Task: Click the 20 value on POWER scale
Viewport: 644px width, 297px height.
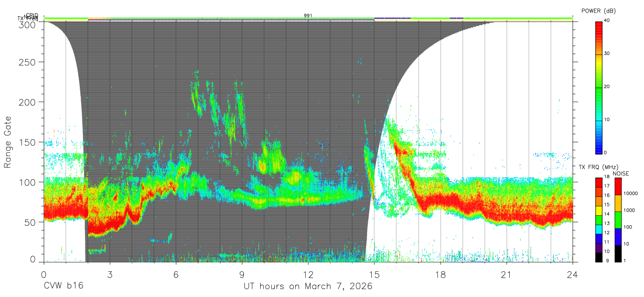Action: pyautogui.click(x=607, y=87)
